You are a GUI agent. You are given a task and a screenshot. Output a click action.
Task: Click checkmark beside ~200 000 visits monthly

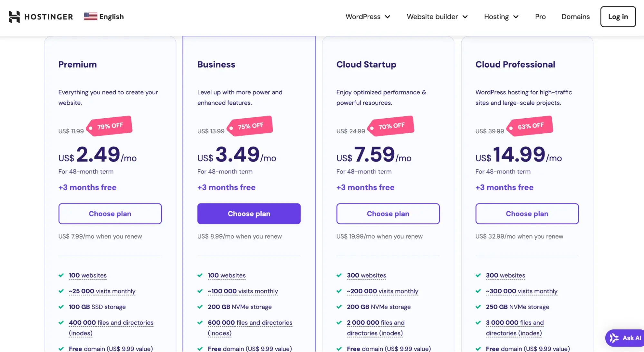click(339, 291)
